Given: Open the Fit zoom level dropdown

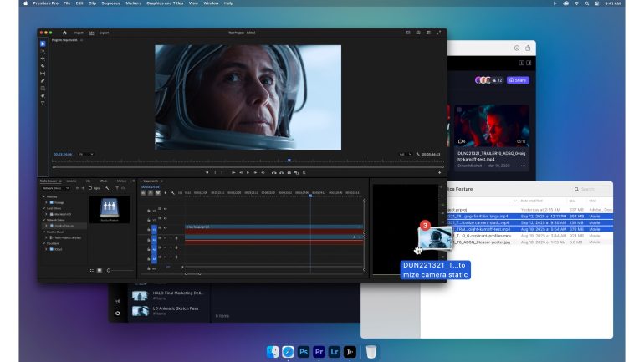Looking at the screenshot, I should (84, 154).
